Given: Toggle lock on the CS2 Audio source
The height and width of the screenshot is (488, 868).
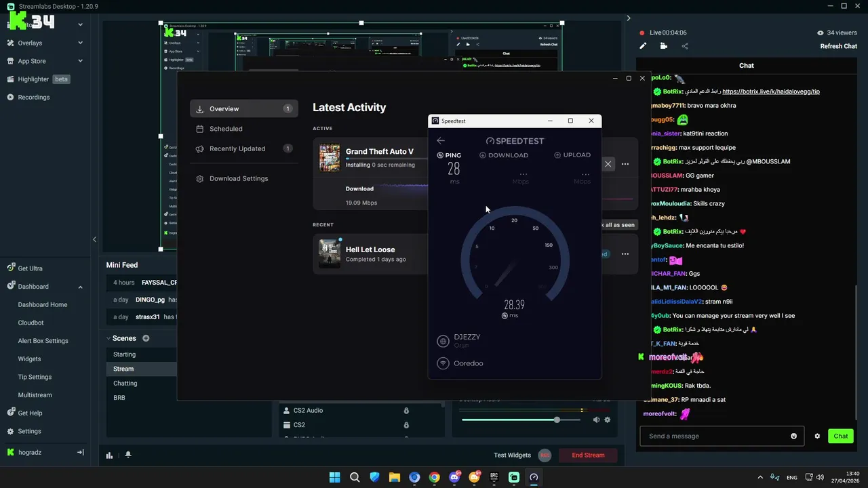Looking at the screenshot, I should (x=406, y=411).
